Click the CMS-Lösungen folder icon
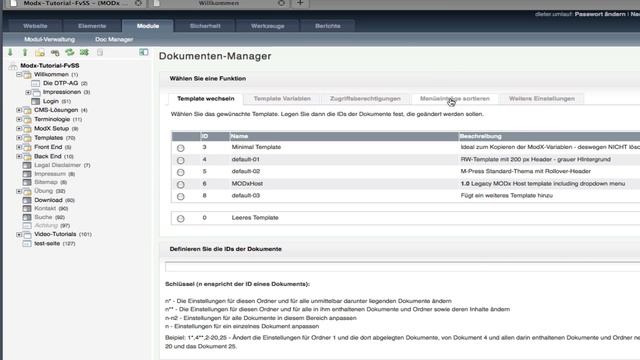 pyautogui.click(x=27, y=110)
